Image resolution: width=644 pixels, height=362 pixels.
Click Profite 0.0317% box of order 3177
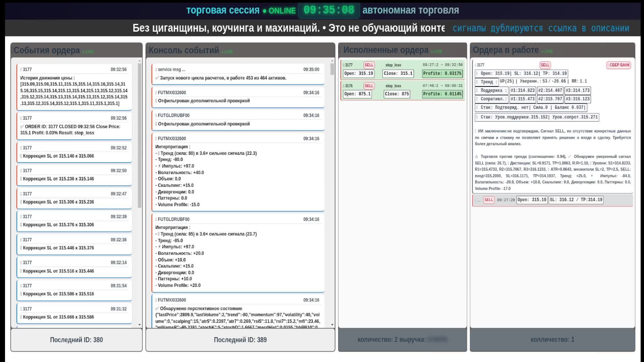442,73
